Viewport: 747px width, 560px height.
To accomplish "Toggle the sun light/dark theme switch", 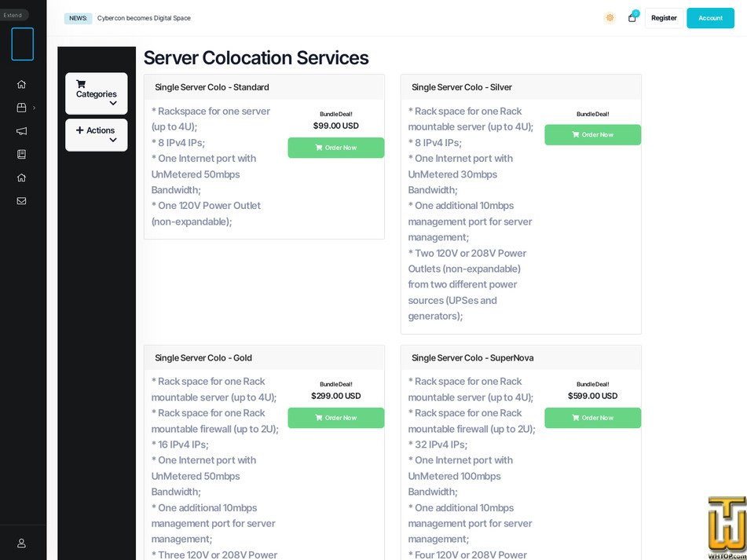I will [610, 18].
